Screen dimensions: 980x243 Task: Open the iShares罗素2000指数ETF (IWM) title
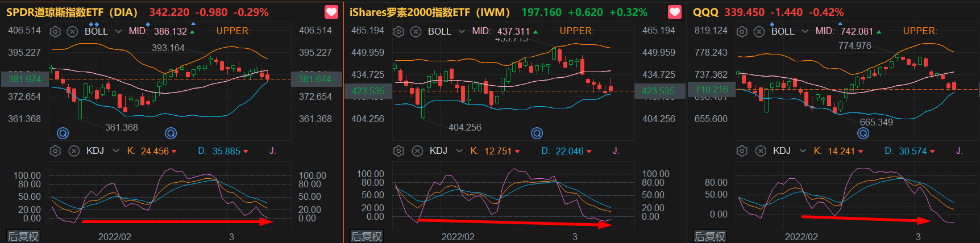tap(430, 12)
